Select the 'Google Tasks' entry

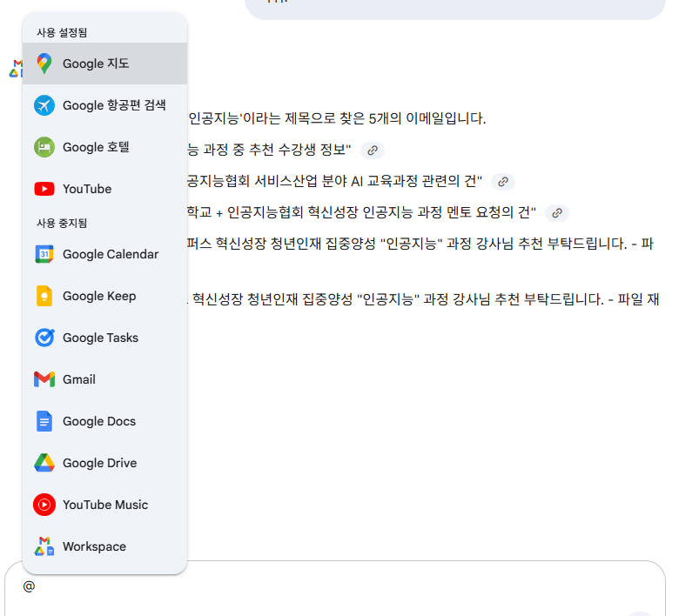(x=104, y=338)
